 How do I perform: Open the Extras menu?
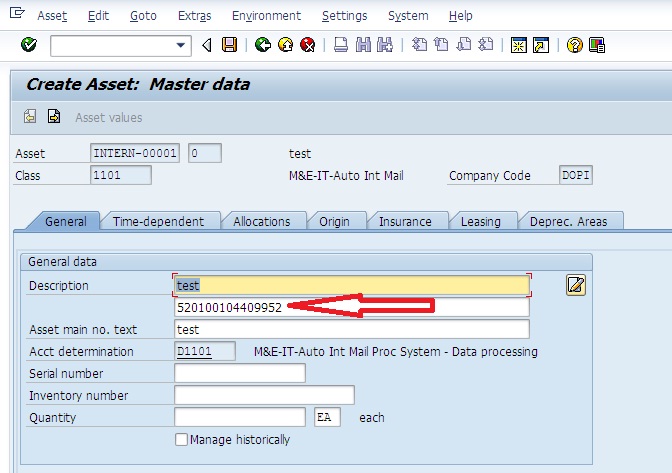194,16
